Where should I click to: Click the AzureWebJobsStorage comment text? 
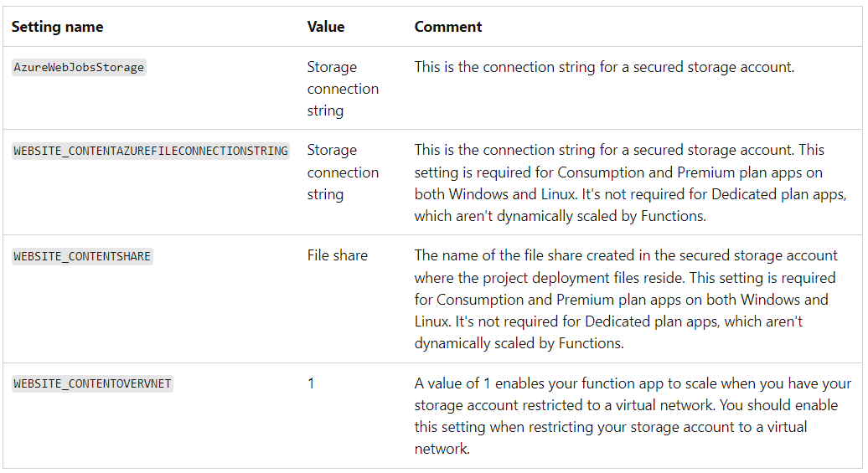tap(604, 67)
